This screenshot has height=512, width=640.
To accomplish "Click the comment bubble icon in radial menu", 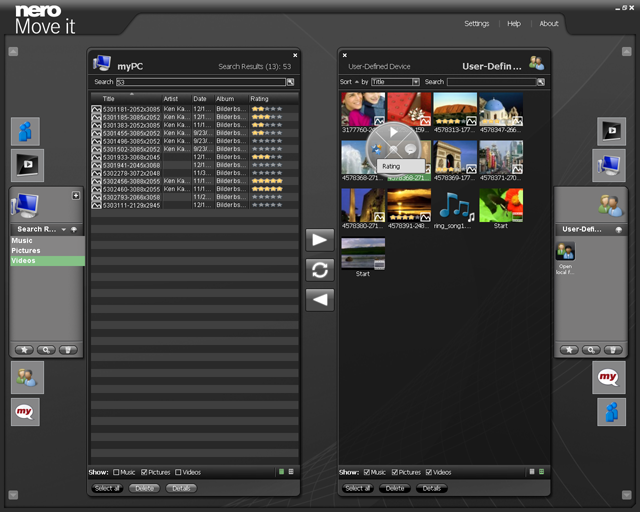I will 410,149.
